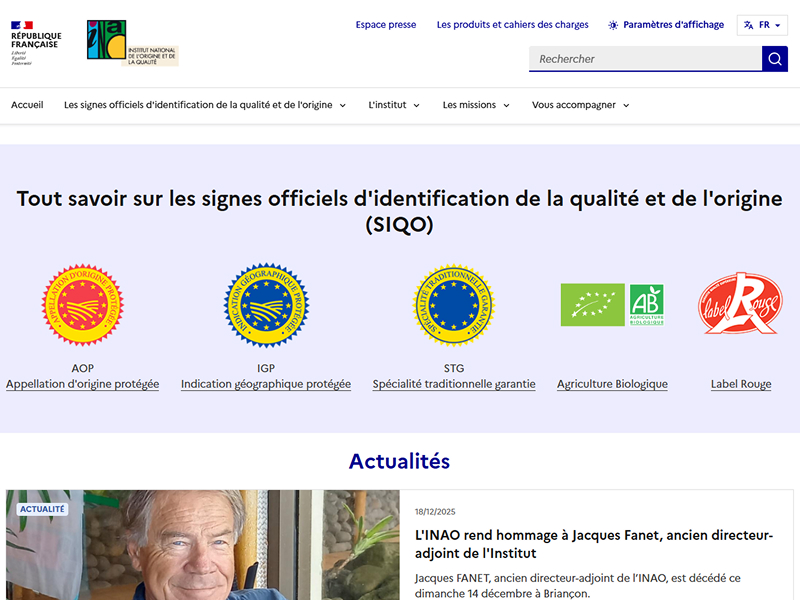
Task: Open the INAO institute logo
Action: click(133, 43)
